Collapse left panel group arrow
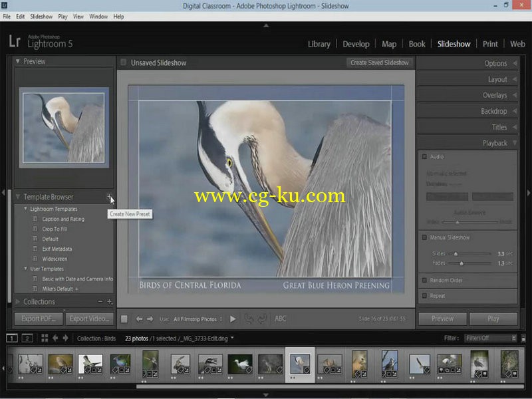Screen dimensions: 532x399 (3, 193)
